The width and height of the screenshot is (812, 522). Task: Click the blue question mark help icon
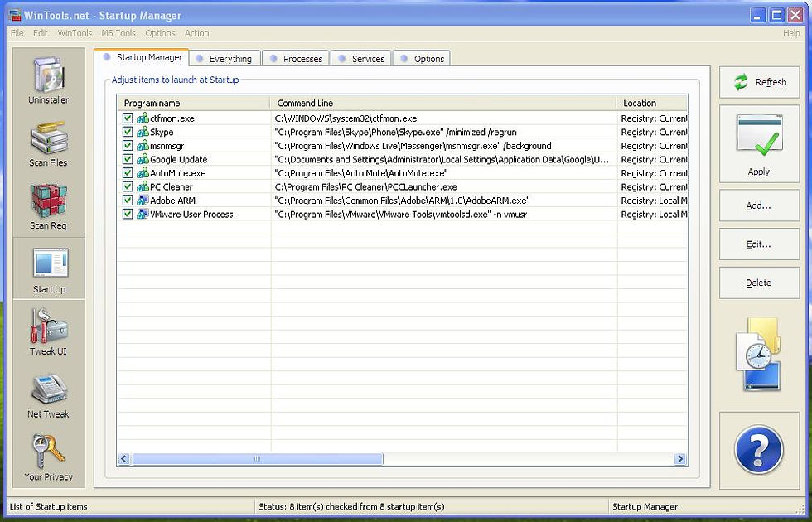click(x=759, y=449)
